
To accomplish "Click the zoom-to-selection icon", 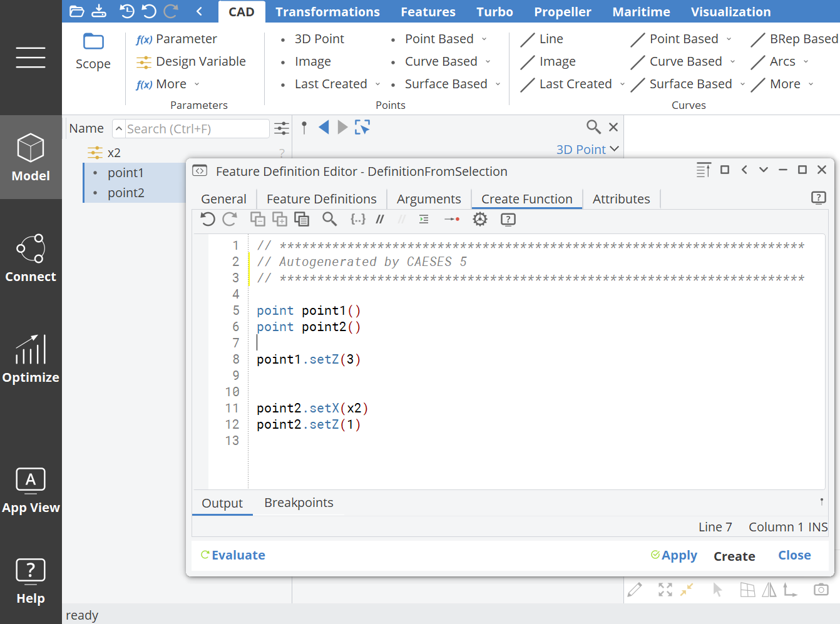I will point(362,128).
